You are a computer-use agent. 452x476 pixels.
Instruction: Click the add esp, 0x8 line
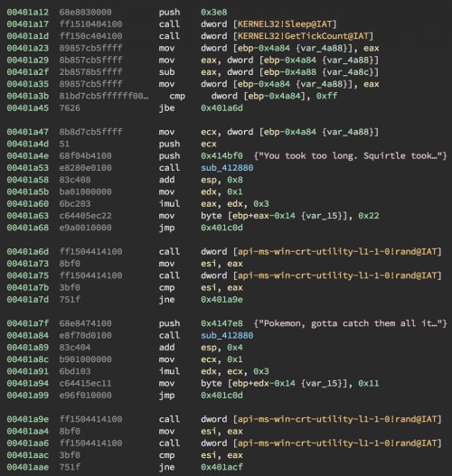[201, 180]
